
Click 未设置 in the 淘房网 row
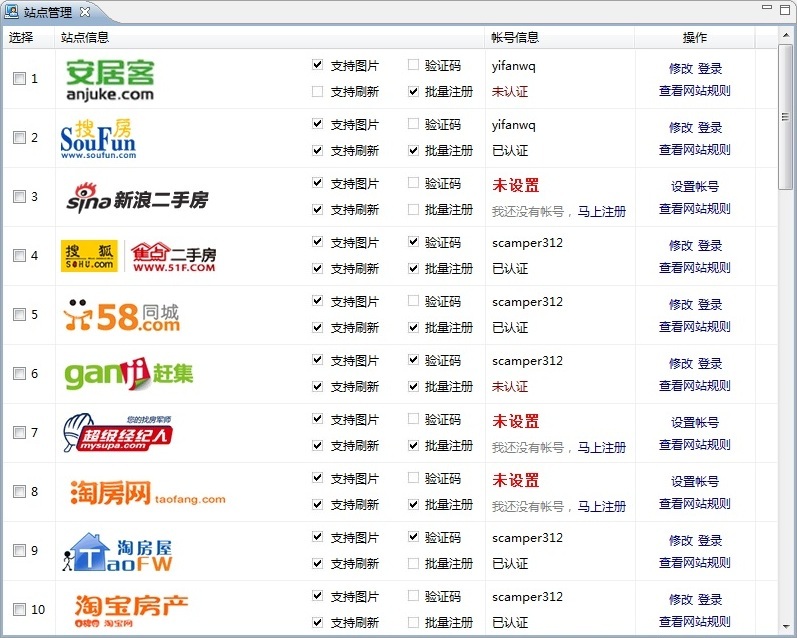coord(515,480)
